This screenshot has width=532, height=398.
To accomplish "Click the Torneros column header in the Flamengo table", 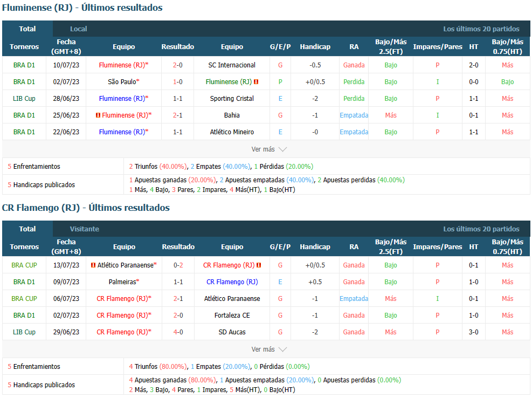I will [24, 247].
